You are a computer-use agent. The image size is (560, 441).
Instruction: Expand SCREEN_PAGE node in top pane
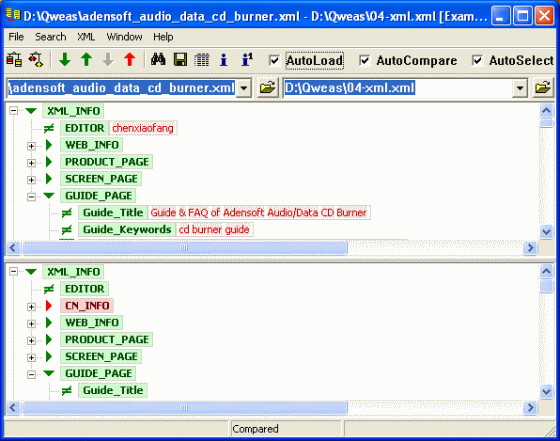point(31,180)
